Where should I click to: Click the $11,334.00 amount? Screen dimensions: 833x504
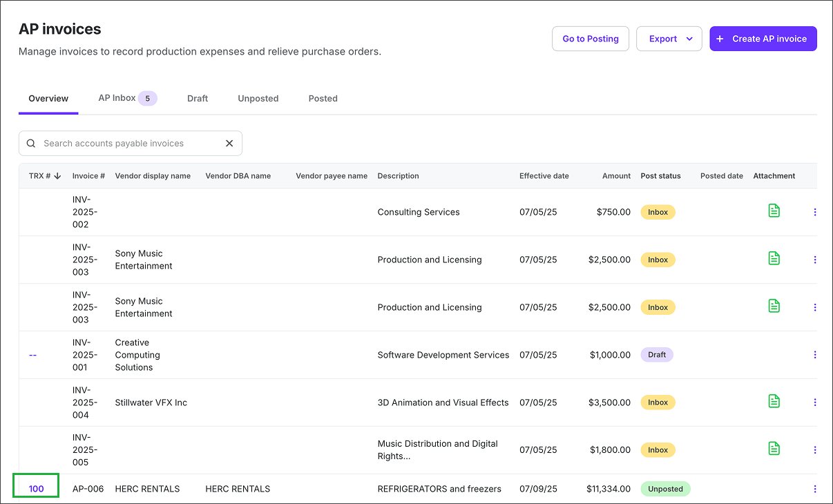click(x=609, y=489)
